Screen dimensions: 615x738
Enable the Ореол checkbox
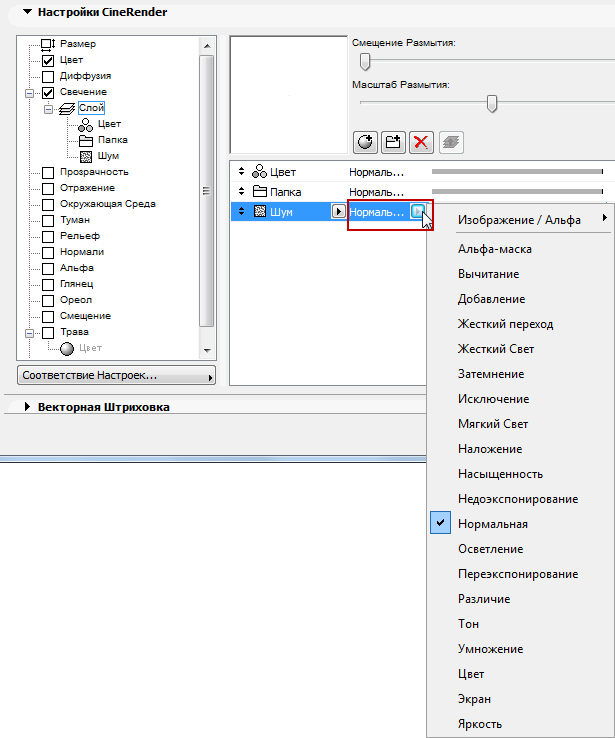click(x=48, y=301)
